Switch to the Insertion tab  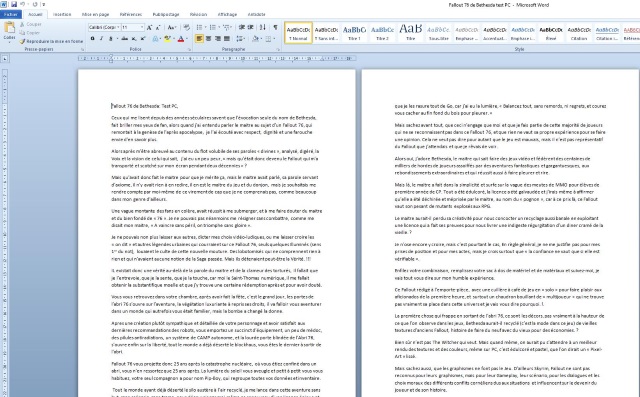(62, 14)
